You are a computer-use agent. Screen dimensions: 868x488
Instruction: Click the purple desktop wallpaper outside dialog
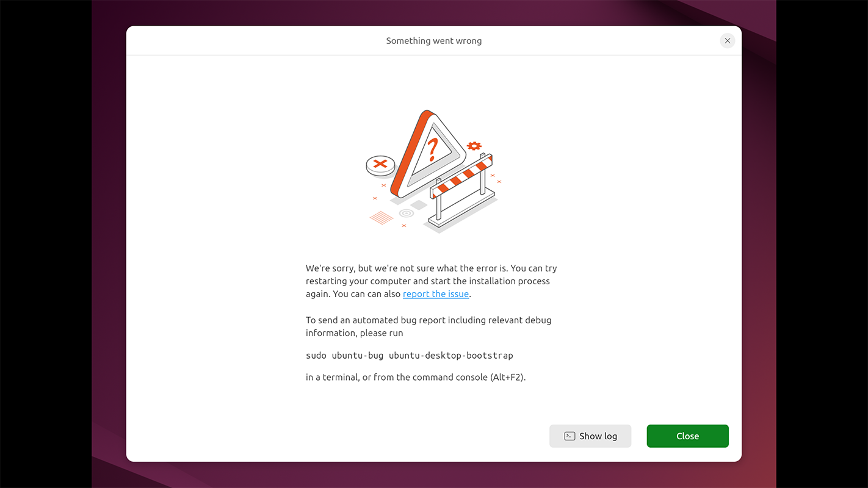tap(109, 244)
